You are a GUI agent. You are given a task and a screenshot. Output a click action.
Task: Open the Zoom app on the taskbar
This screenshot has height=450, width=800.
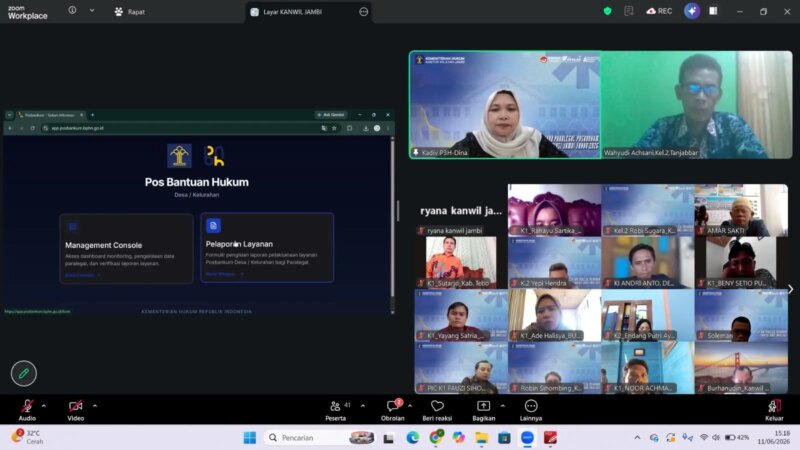tap(527, 438)
